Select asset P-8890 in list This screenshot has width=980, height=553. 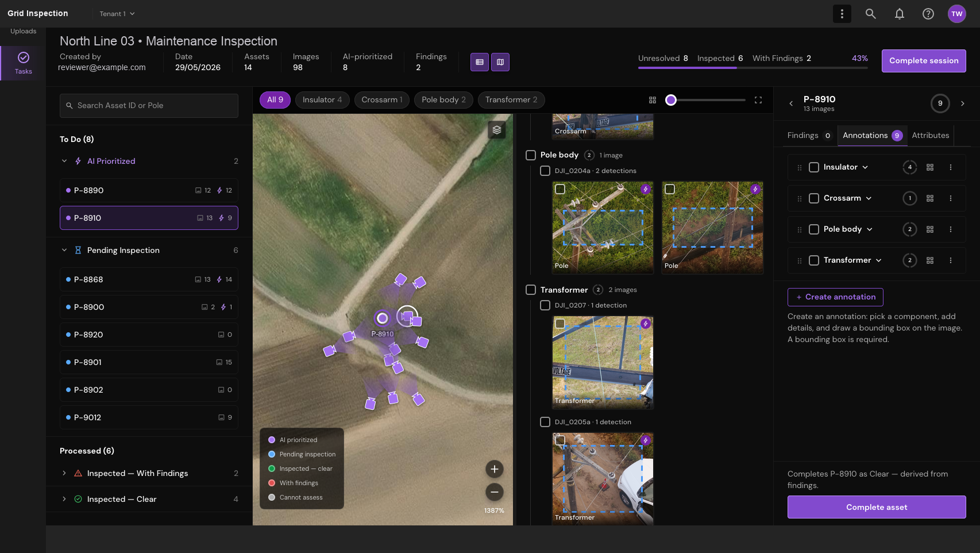149,190
